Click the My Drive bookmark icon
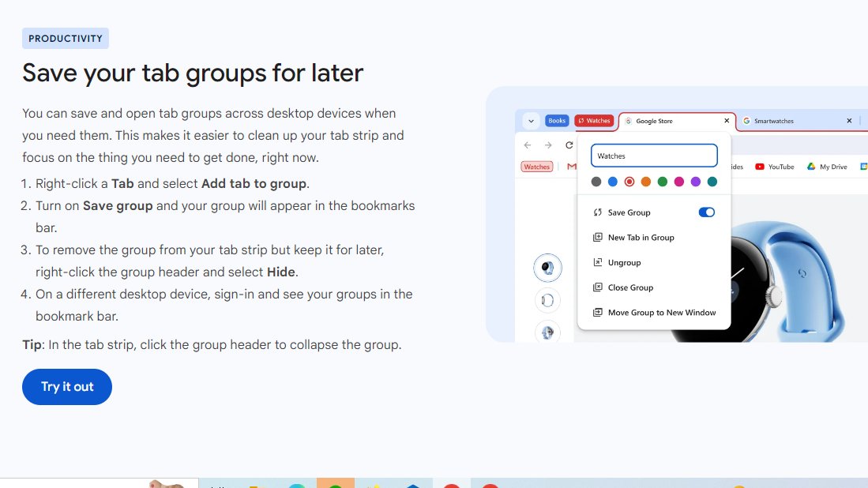The image size is (868, 488). [810, 167]
